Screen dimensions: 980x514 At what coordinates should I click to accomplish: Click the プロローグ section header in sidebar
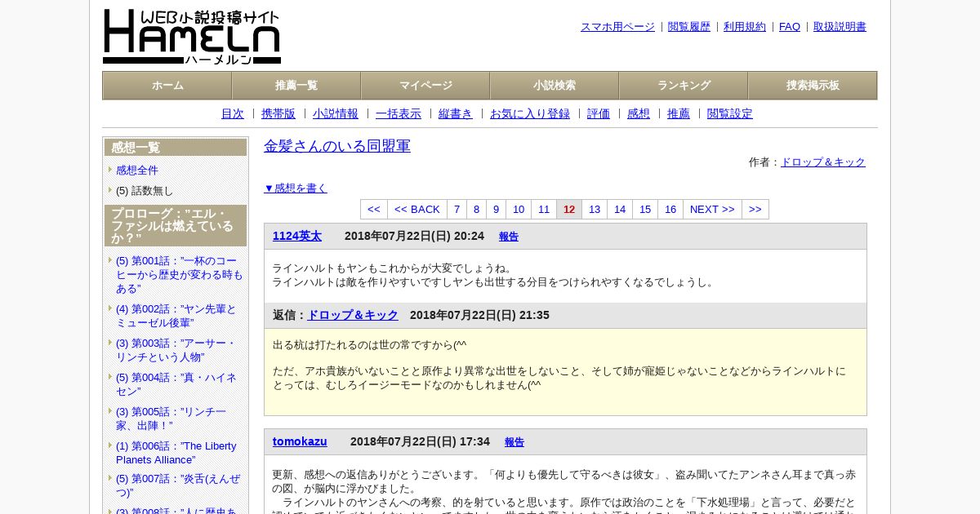176,226
